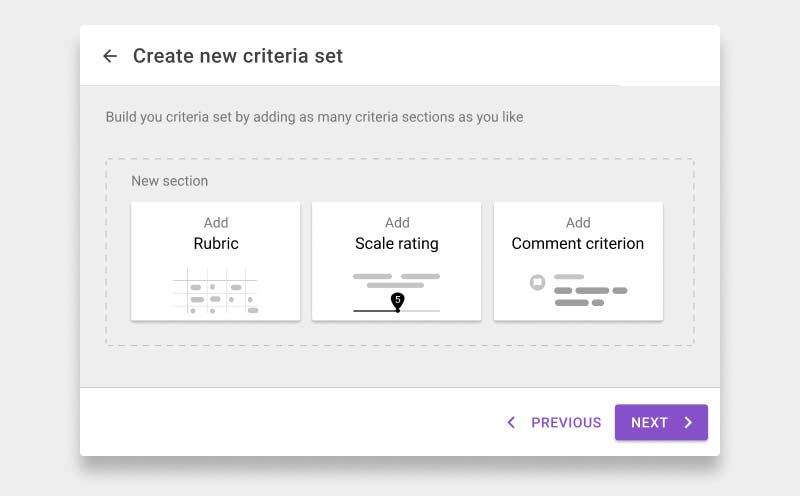Click the left chevron beside Previous

[x=511, y=423]
